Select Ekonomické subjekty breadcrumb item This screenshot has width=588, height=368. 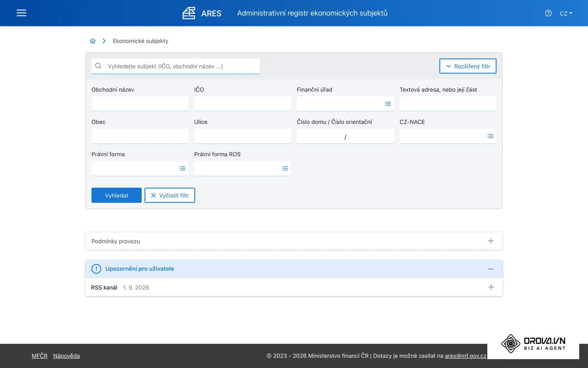pyautogui.click(x=140, y=41)
